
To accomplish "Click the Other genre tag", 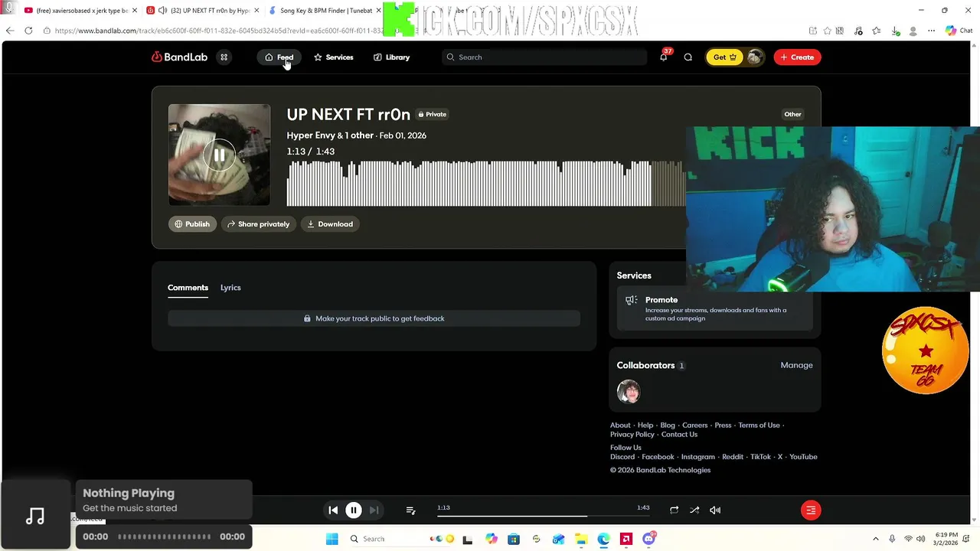I will 792,115.
